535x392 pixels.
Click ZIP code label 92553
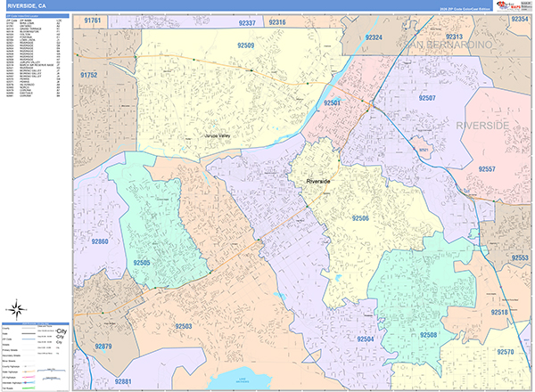520,257
